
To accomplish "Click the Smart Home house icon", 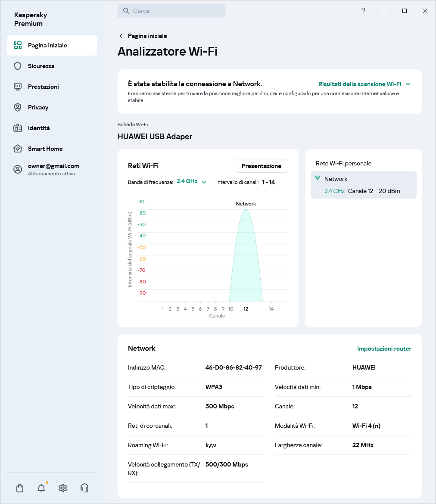I will pyautogui.click(x=18, y=149).
